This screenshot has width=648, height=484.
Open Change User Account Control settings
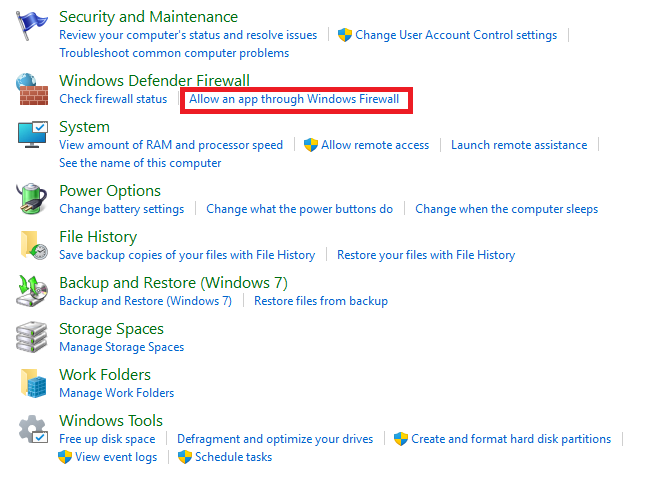(x=455, y=35)
